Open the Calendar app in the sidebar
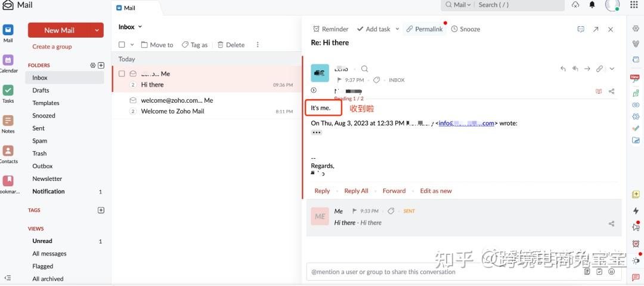The width and height of the screenshot is (644, 286). click(8, 60)
